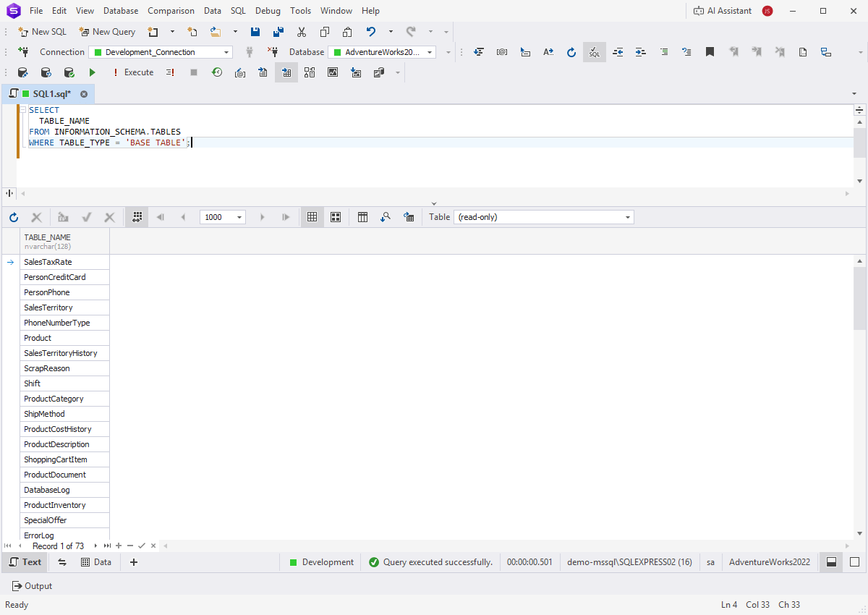Click the swap views arrows icon
Image resolution: width=868 pixels, height=615 pixels.
coord(61,562)
